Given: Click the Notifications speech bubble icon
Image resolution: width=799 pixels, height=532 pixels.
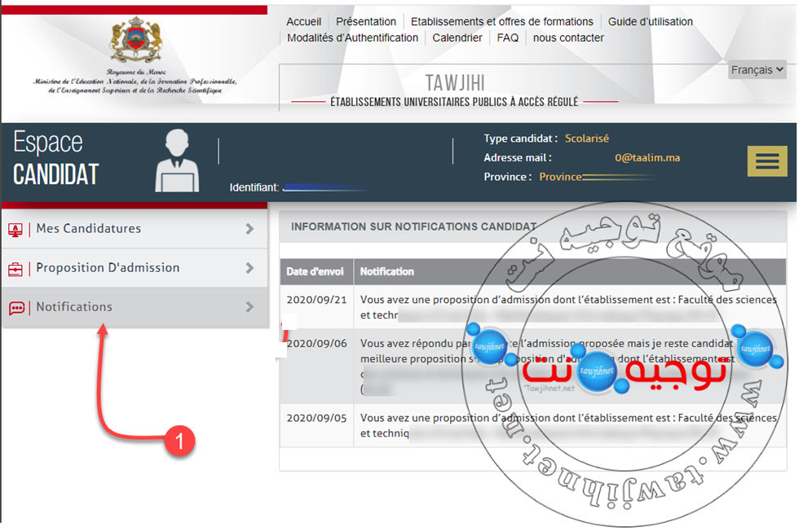Looking at the screenshot, I should pos(16,308).
